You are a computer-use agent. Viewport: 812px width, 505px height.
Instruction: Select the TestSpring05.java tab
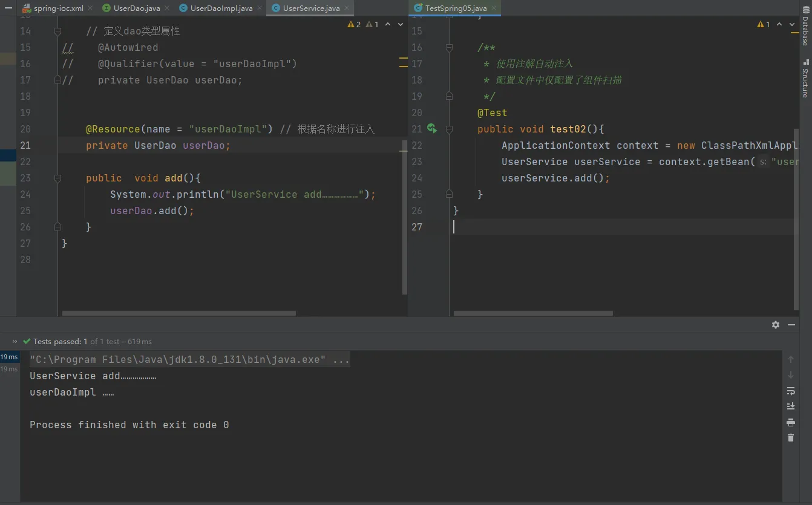point(456,8)
